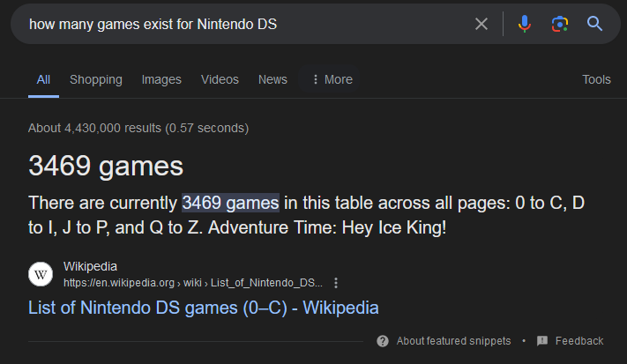627x364 pixels.
Task: Click the Feedback flag icon
Action: pyautogui.click(x=542, y=341)
